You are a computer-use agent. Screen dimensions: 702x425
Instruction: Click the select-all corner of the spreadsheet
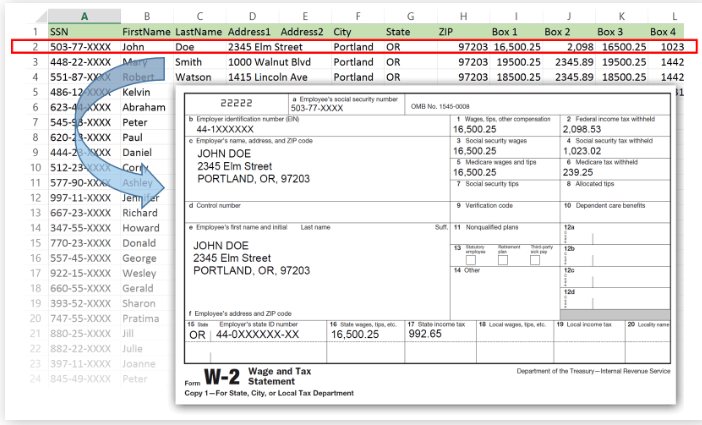point(22,17)
